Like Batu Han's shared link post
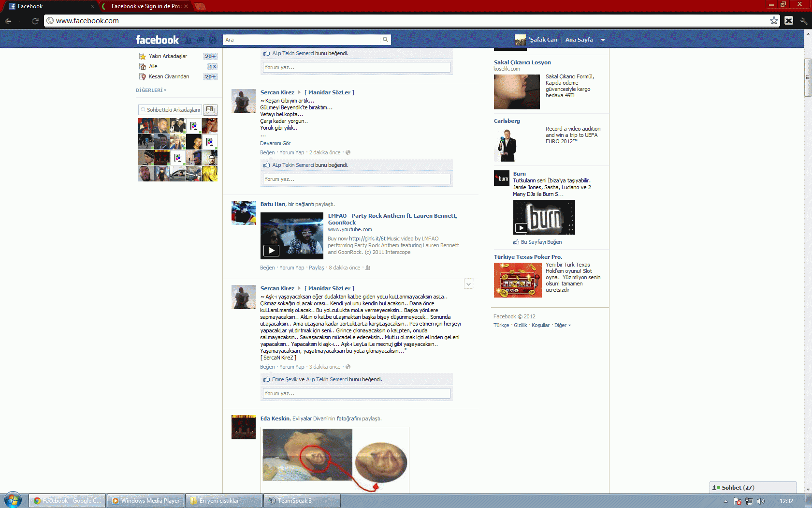Image resolution: width=812 pixels, height=508 pixels. coord(267,268)
